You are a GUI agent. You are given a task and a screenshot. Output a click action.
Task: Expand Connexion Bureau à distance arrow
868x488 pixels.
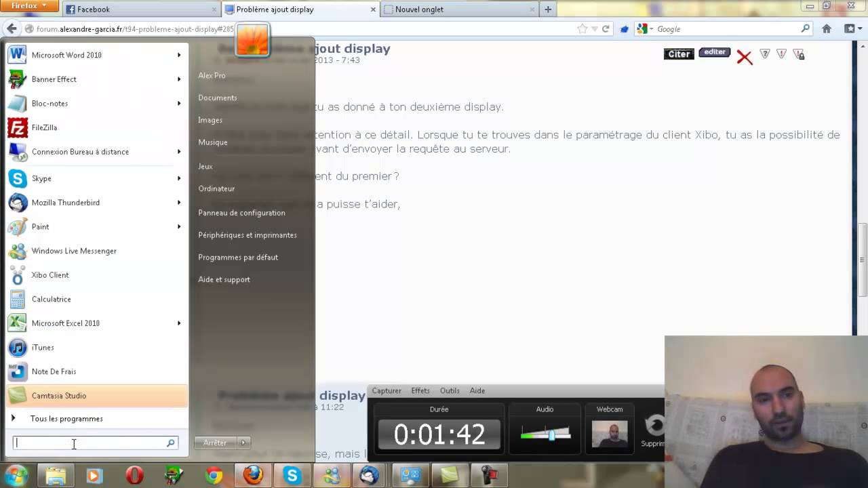click(179, 152)
